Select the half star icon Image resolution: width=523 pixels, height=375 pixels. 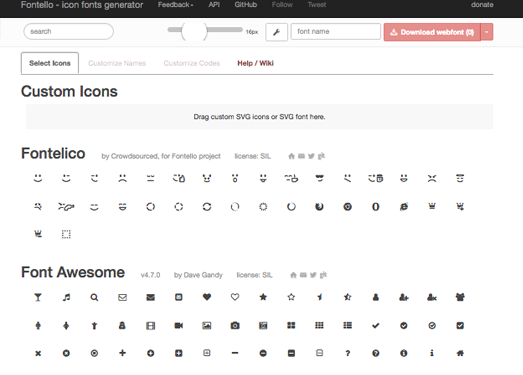[x=320, y=297]
